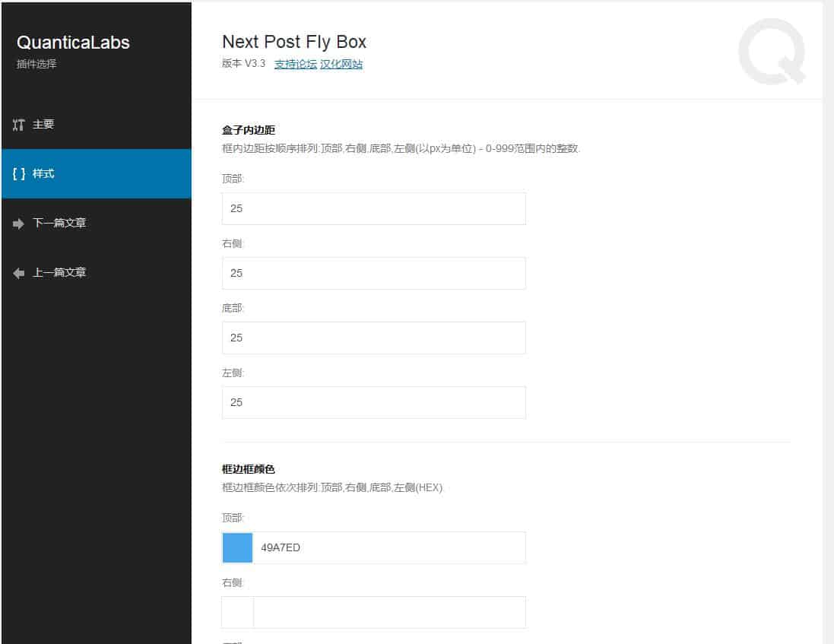834x644 pixels.
Task: Open the 汉化网站 link
Action: point(341,65)
